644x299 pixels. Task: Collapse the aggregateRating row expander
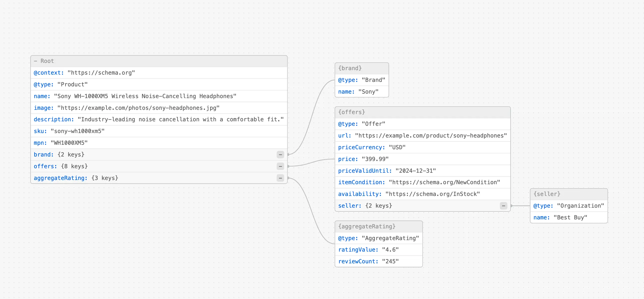280,178
